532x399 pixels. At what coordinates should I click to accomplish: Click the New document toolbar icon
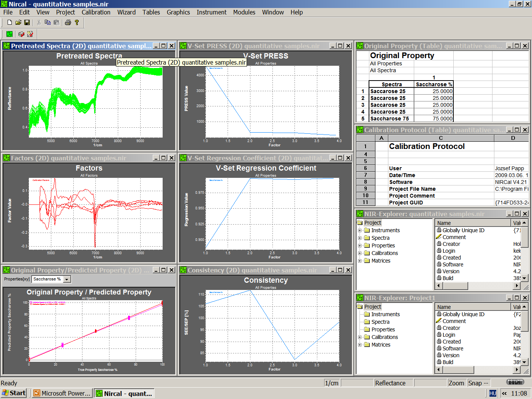[10, 22]
